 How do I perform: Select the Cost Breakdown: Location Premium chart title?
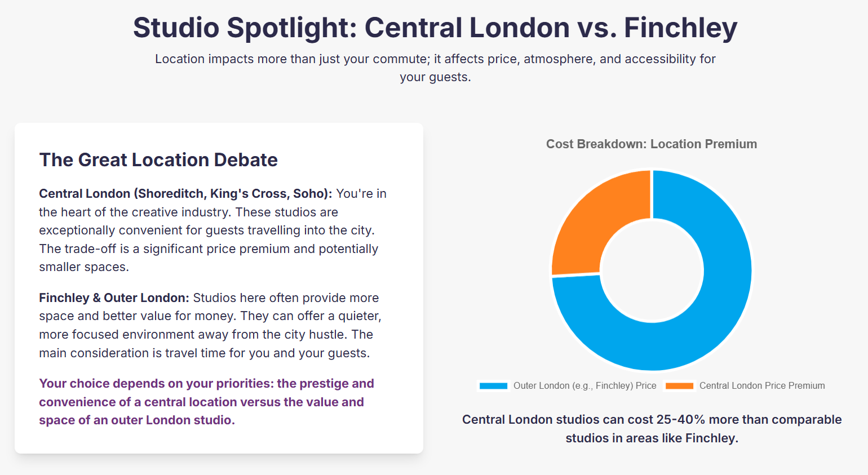tap(652, 144)
